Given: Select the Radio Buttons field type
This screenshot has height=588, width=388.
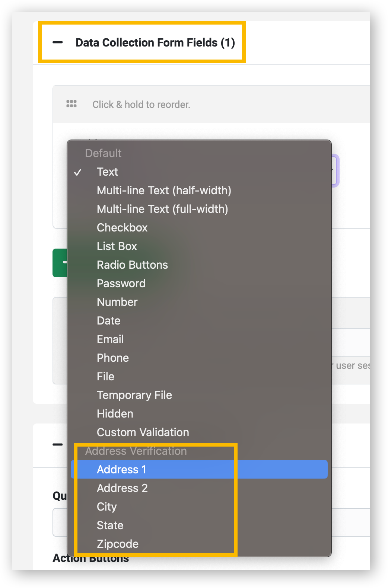Looking at the screenshot, I should (x=132, y=265).
